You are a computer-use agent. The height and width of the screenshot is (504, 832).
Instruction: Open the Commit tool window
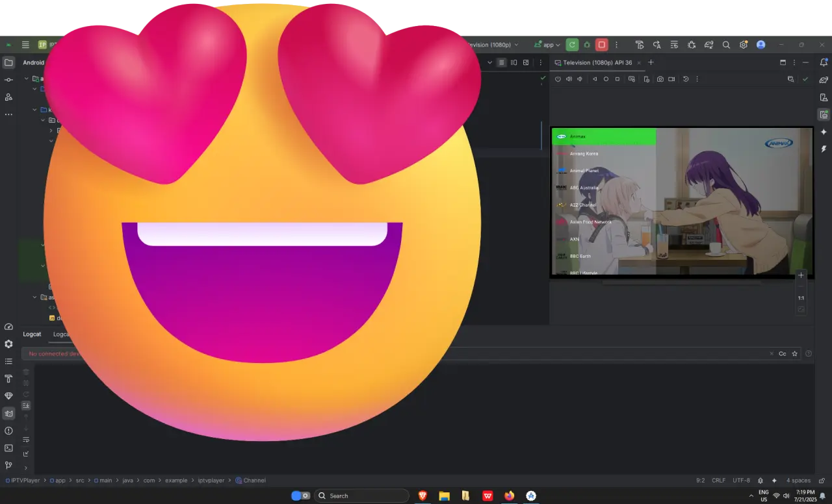coord(8,79)
